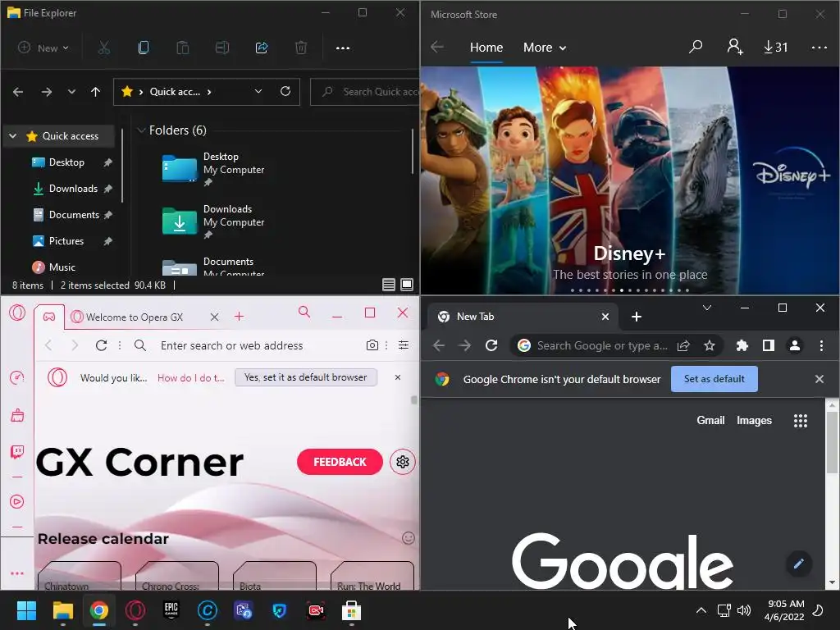Open the Chrome profile avatar
Viewport: 840px width, 630px height.
(x=795, y=345)
